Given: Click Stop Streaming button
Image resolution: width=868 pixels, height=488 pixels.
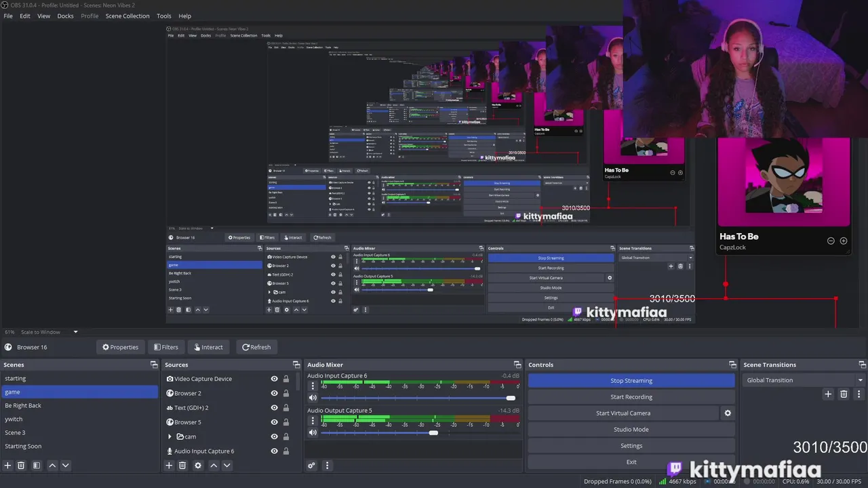Looking at the screenshot, I should (x=631, y=380).
